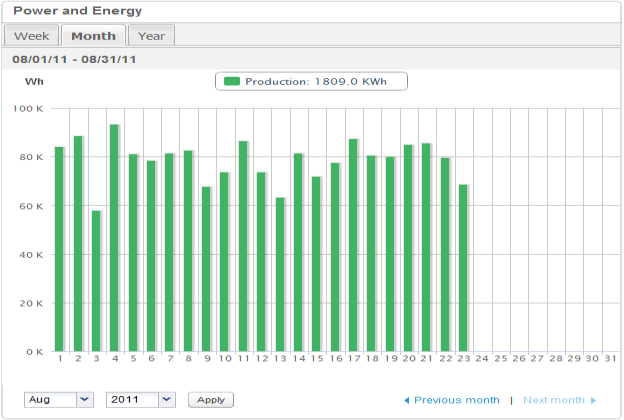Click the right arrow after Next month

click(593, 400)
